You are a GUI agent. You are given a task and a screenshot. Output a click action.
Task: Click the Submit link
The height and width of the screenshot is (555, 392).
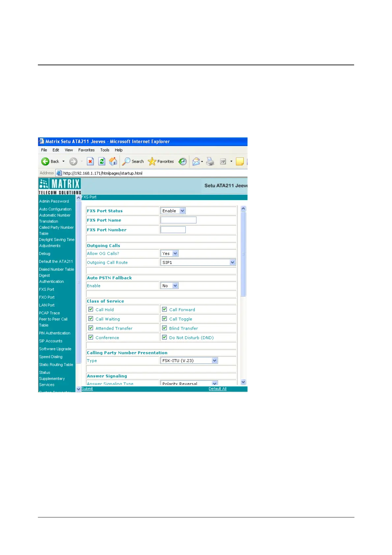[x=87, y=389]
